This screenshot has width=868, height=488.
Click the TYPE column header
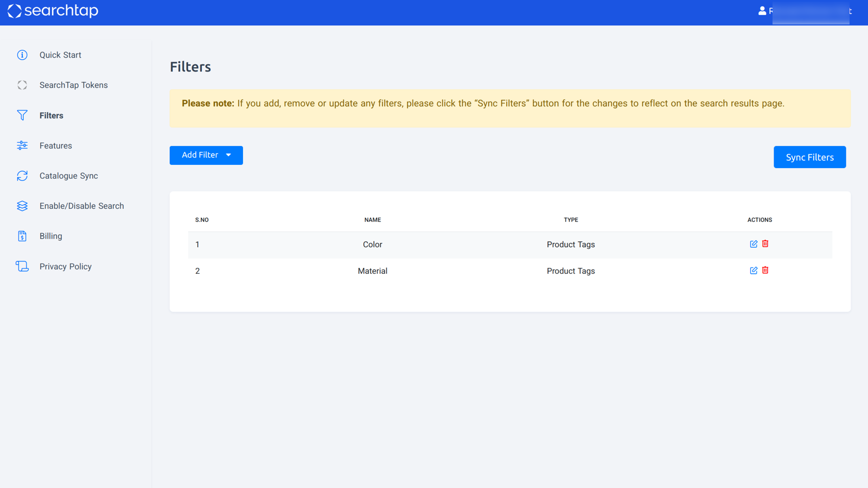(571, 220)
